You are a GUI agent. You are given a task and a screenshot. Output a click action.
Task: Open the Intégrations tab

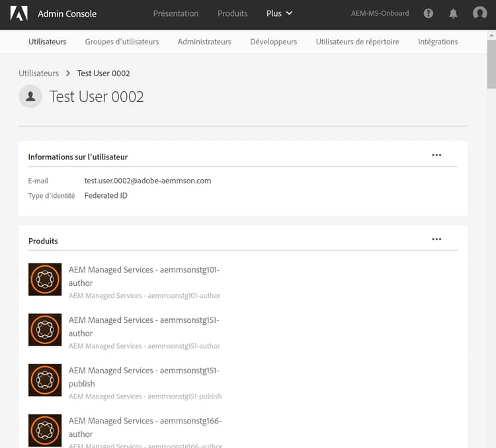point(438,42)
